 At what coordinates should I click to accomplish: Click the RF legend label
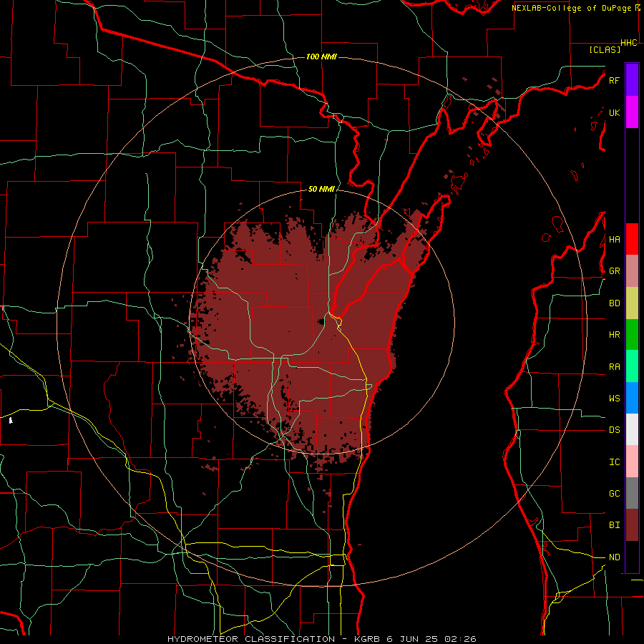click(614, 80)
